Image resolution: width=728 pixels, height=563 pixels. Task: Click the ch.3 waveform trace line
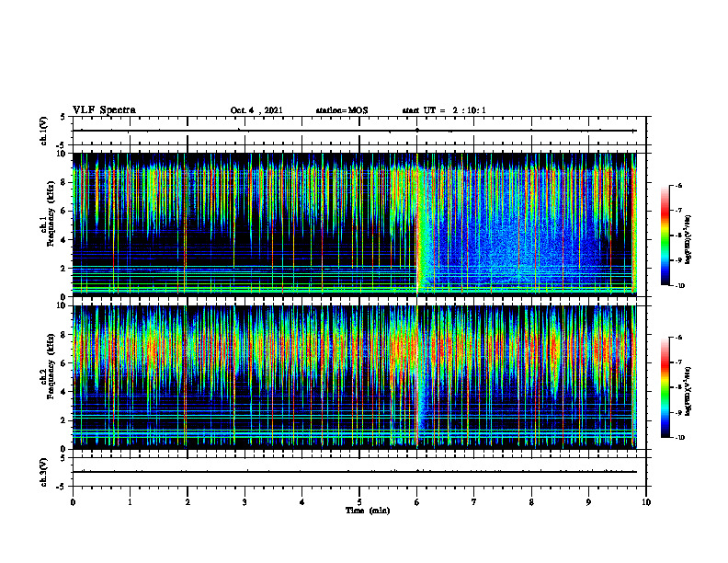[355, 472]
